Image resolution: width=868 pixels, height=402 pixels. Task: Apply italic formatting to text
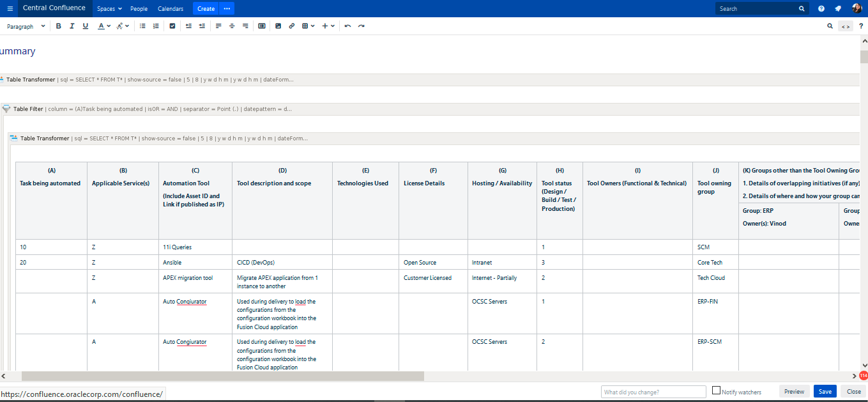[72, 26]
